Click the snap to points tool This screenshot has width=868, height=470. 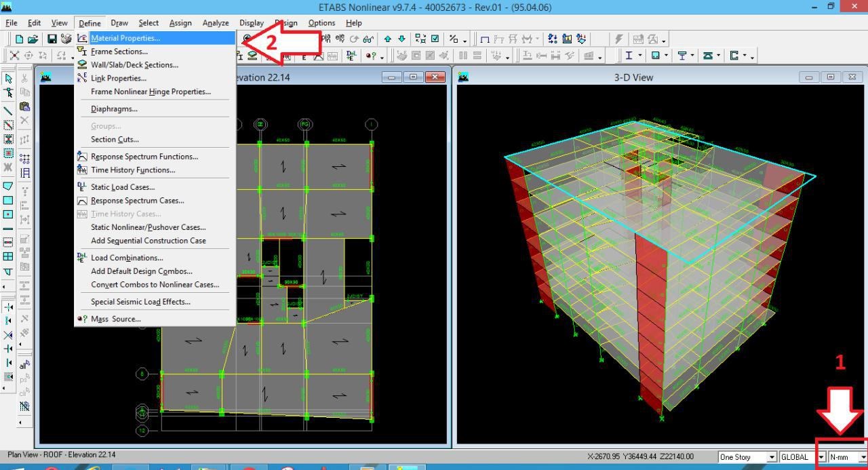tap(9, 307)
